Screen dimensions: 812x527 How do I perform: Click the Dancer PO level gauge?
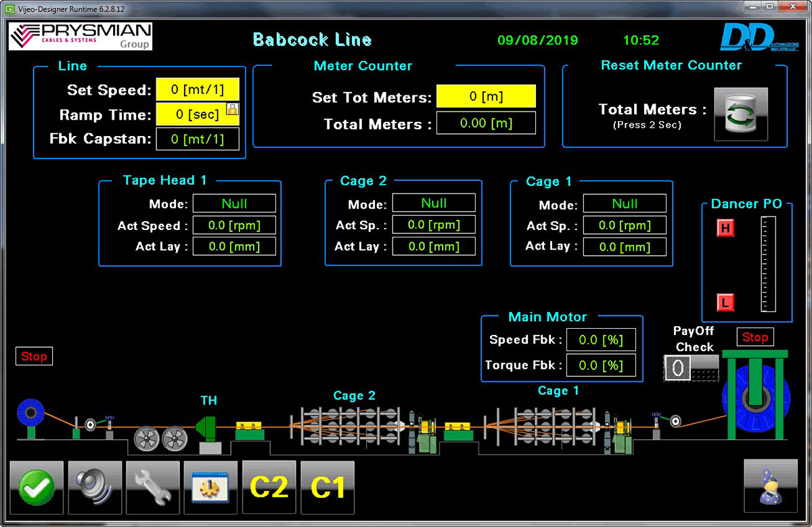tap(768, 265)
